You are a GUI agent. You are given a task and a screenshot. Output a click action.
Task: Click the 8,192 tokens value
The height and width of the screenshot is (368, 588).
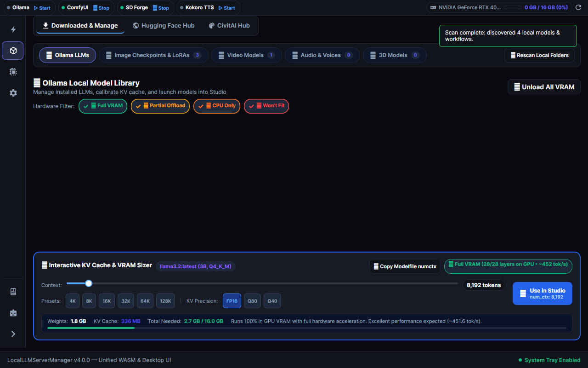pos(484,285)
